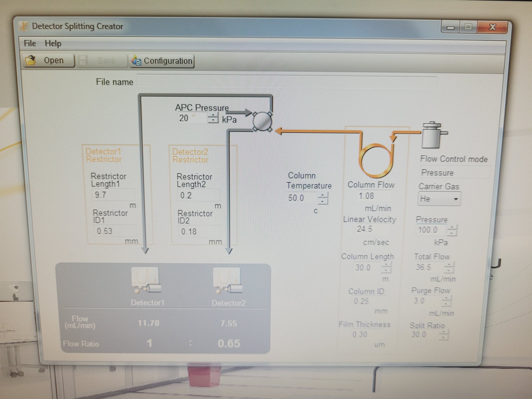The width and height of the screenshot is (532, 399).
Task: Expand the Carrier Gas dropdown
Action: [x=455, y=199]
